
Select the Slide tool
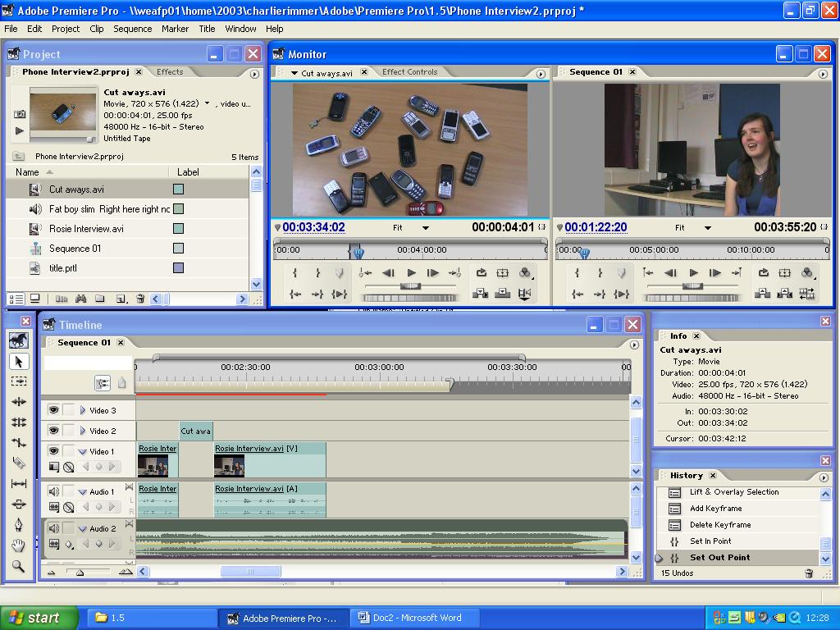[x=19, y=504]
